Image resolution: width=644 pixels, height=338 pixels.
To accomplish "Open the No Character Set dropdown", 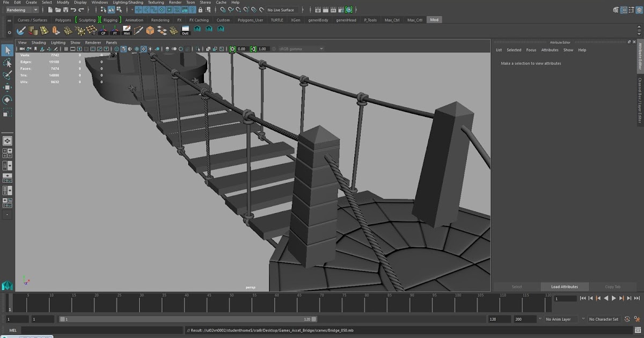I will pos(604,319).
